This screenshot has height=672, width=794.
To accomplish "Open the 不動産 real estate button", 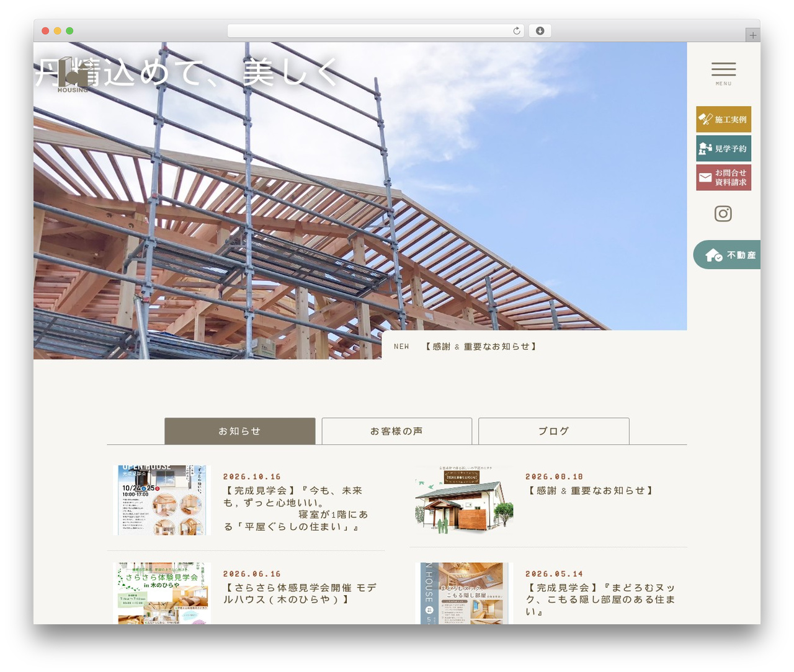I will point(727,255).
